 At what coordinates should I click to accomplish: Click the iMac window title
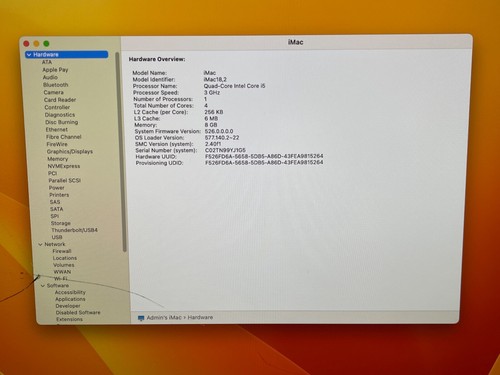click(295, 42)
